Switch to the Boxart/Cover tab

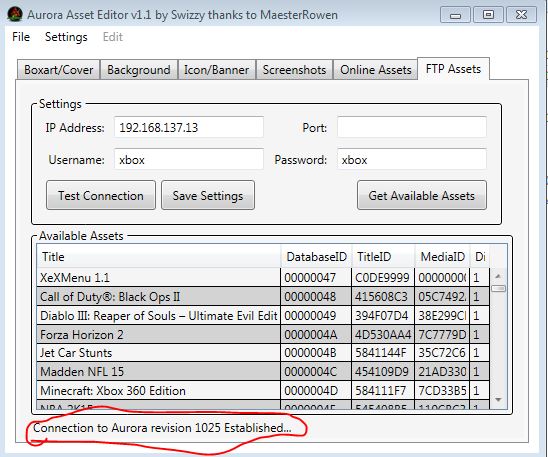[59, 70]
